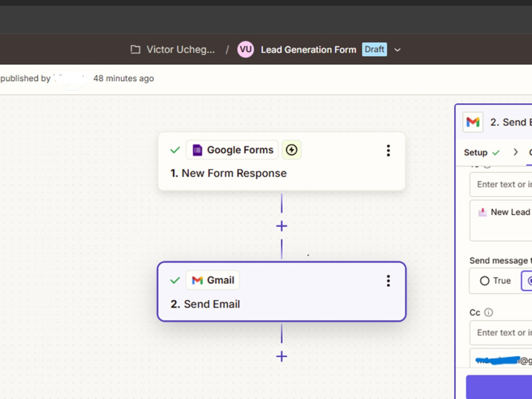Open the Victor Ucheg... folder breadcrumb

tap(180, 49)
